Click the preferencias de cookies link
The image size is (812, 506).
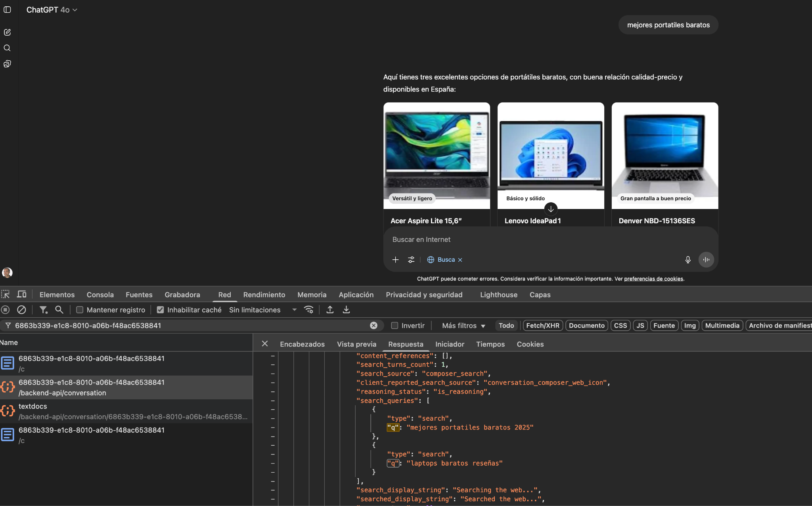click(653, 279)
